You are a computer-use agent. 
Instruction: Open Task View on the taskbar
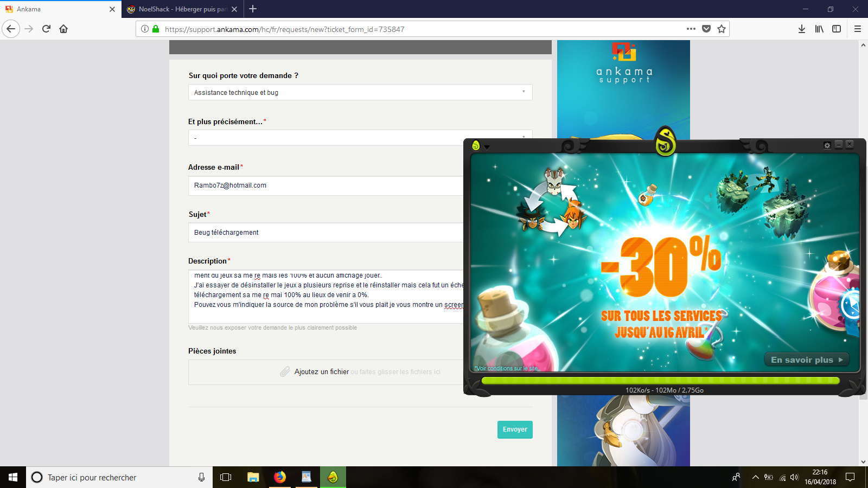226,477
